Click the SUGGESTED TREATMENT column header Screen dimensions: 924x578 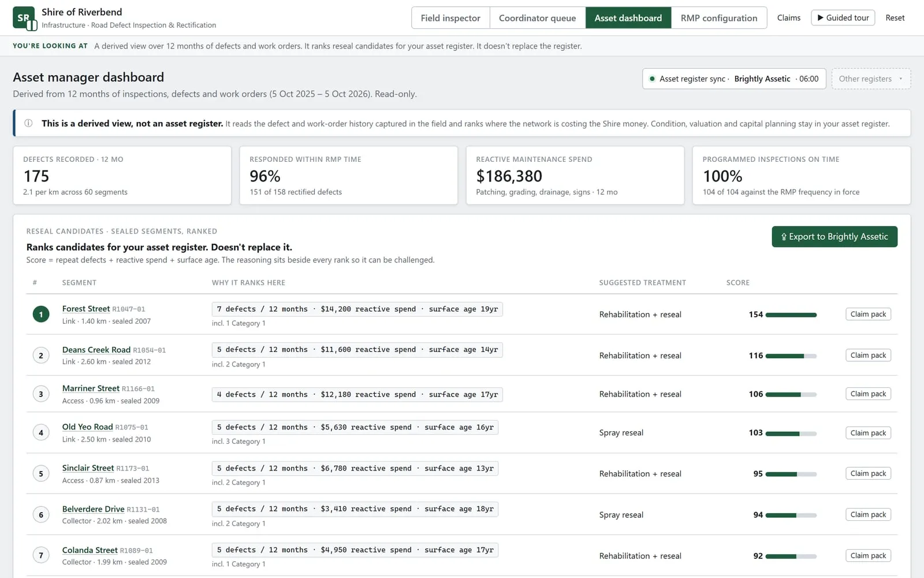642,283
